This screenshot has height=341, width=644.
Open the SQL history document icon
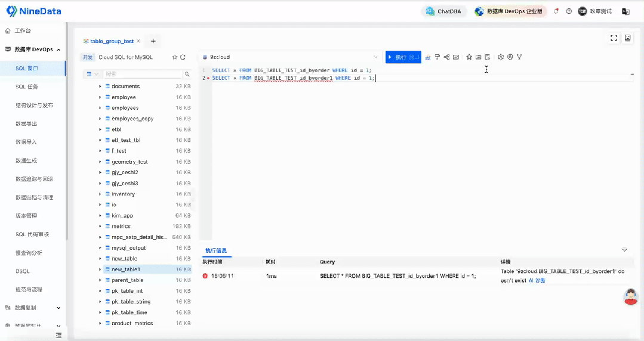[x=488, y=57]
